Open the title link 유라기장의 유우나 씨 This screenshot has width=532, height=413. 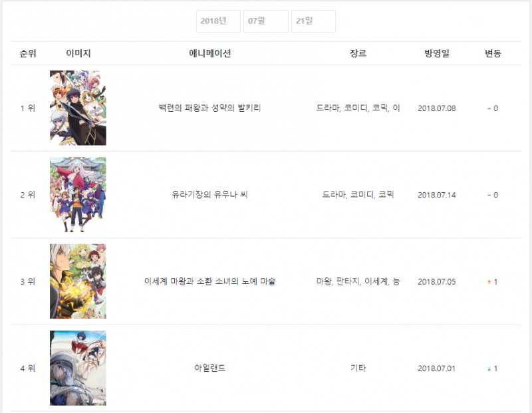pos(209,194)
